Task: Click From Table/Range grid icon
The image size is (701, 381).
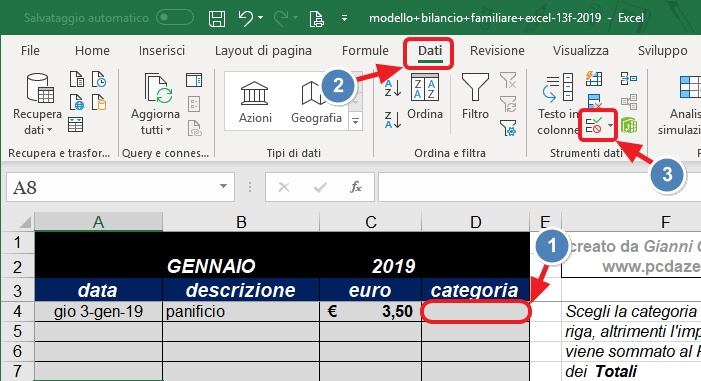Action: pos(76,125)
